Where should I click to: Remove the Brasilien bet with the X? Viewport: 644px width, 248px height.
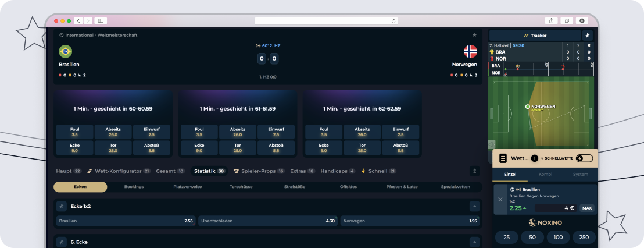coord(500,200)
